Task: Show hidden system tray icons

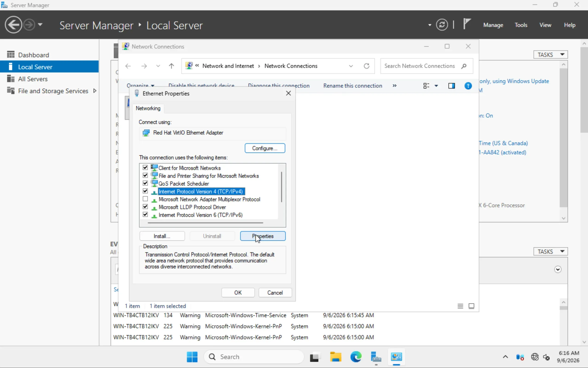Action: pyautogui.click(x=505, y=357)
